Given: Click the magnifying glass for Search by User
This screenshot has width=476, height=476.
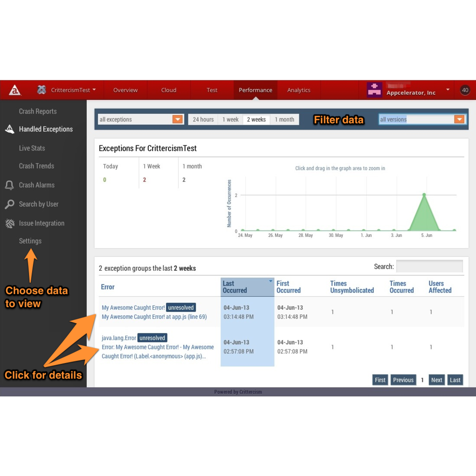Looking at the screenshot, I should 9,204.
